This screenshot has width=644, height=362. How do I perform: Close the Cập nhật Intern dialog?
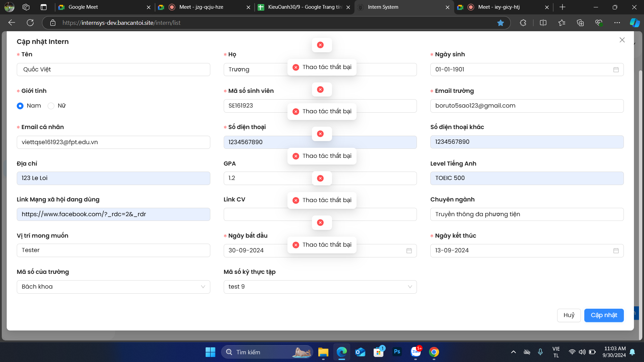click(622, 40)
